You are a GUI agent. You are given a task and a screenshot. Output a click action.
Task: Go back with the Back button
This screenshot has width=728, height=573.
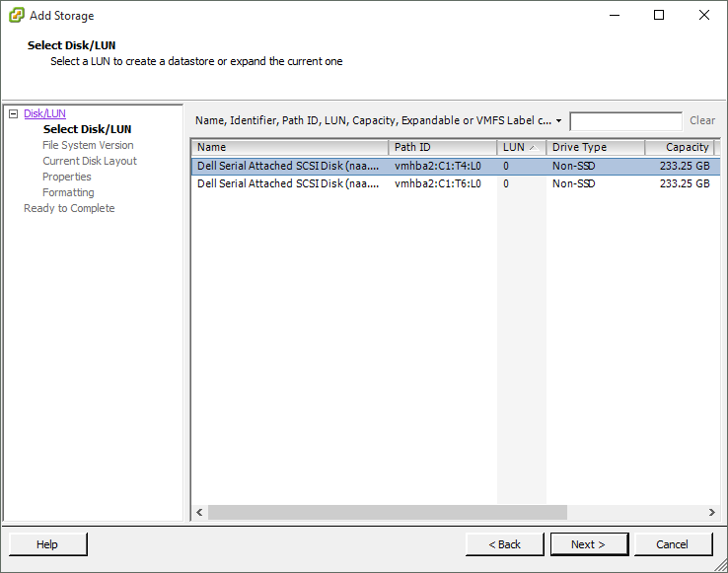(x=505, y=544)
